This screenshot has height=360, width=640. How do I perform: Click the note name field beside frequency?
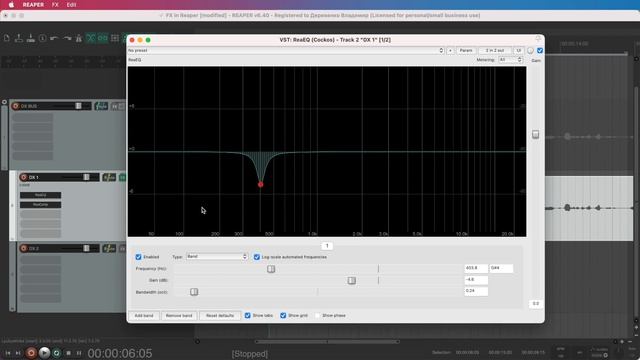click(501, 268)
